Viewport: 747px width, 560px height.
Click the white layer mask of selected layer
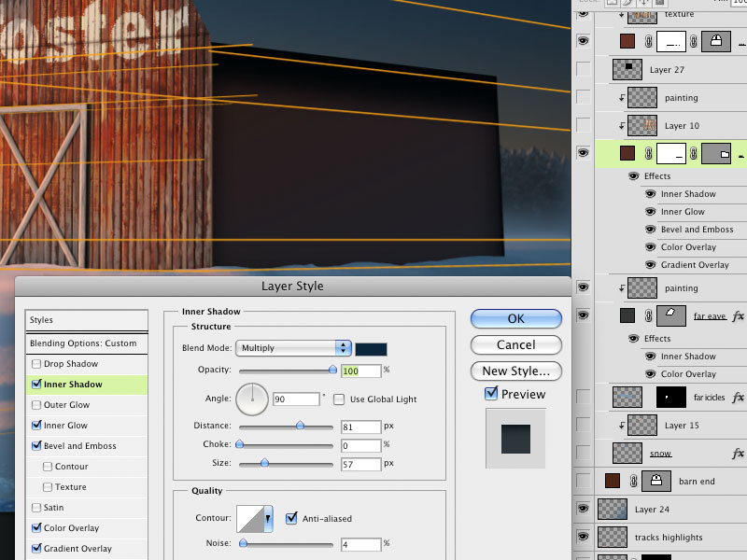[x=670, y=153]
